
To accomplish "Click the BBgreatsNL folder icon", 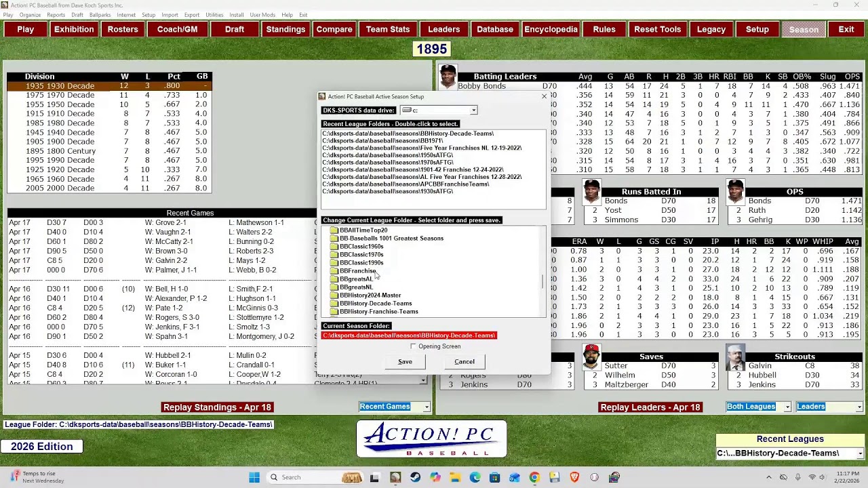I will coord(334,287).
